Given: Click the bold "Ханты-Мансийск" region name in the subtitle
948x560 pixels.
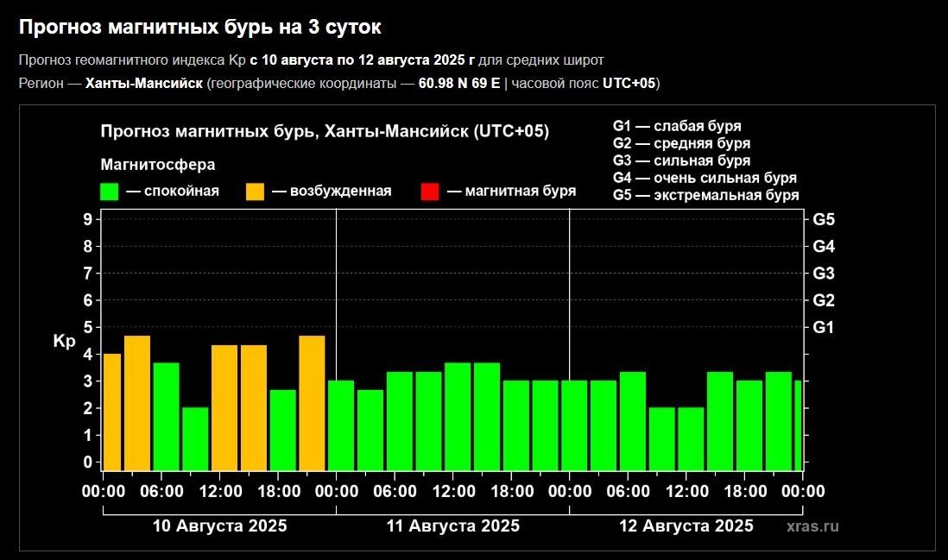Looking at the screenshot, I should [144, 84].
